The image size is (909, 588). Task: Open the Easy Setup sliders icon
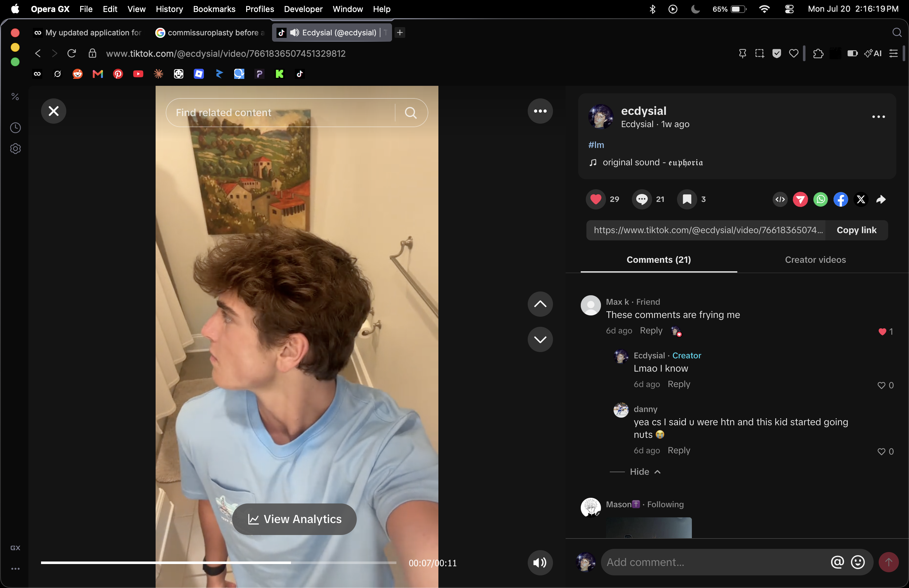tap(893, 53)
